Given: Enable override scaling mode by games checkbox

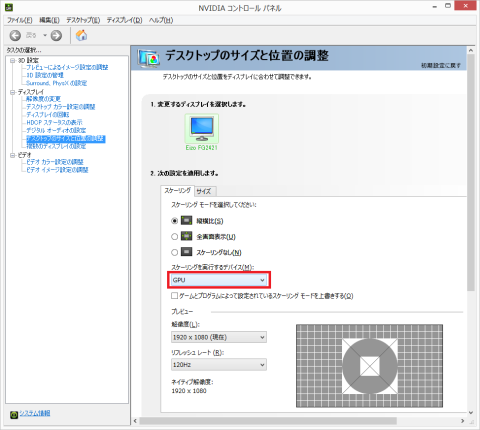Looking at the screenshot, I should point(174,296).
